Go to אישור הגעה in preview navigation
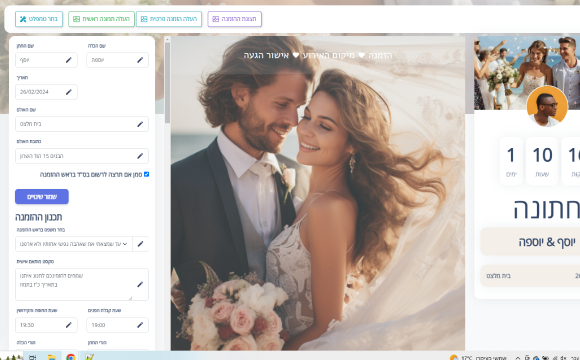 266,55
